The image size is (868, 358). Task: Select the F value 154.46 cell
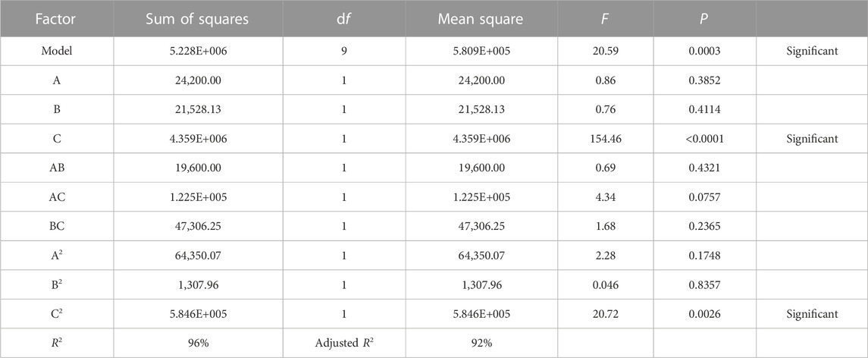(x=606, y=139)
